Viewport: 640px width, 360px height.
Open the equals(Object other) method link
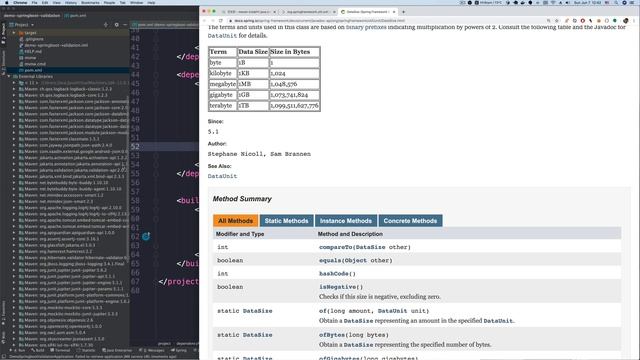356,260
